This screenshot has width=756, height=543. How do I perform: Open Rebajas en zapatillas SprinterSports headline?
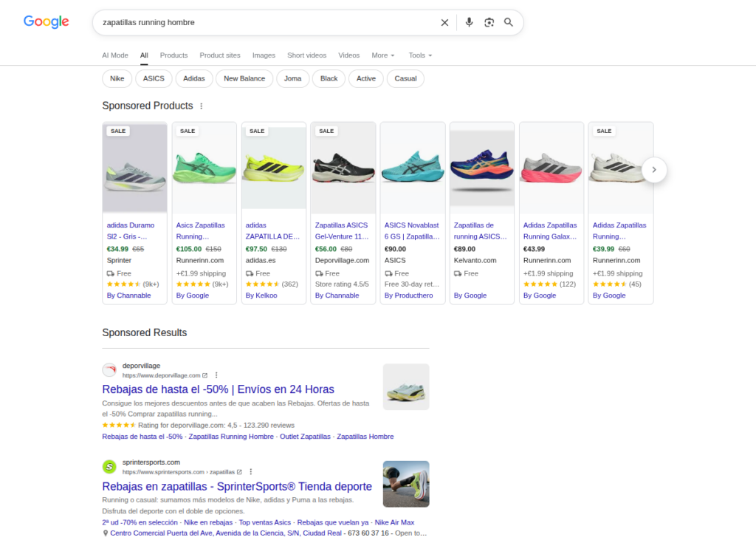coord(237,486)
